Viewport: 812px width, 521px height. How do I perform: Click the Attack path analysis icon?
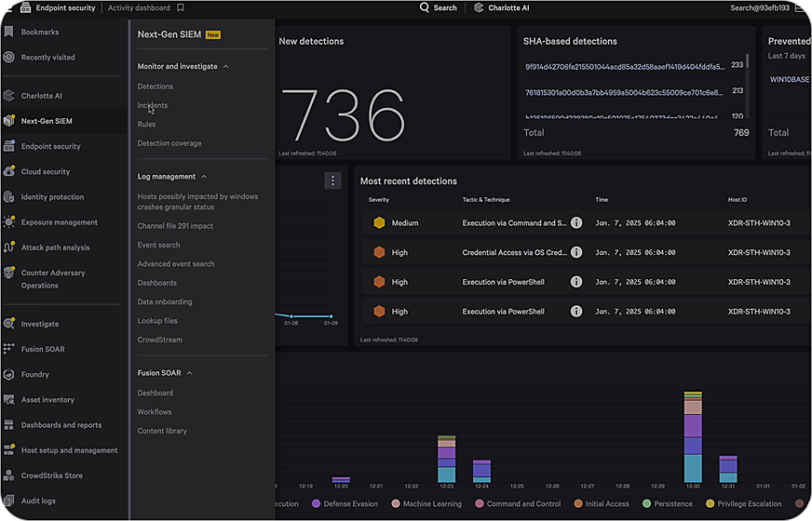pyautogui.click(x=9, y=247)
